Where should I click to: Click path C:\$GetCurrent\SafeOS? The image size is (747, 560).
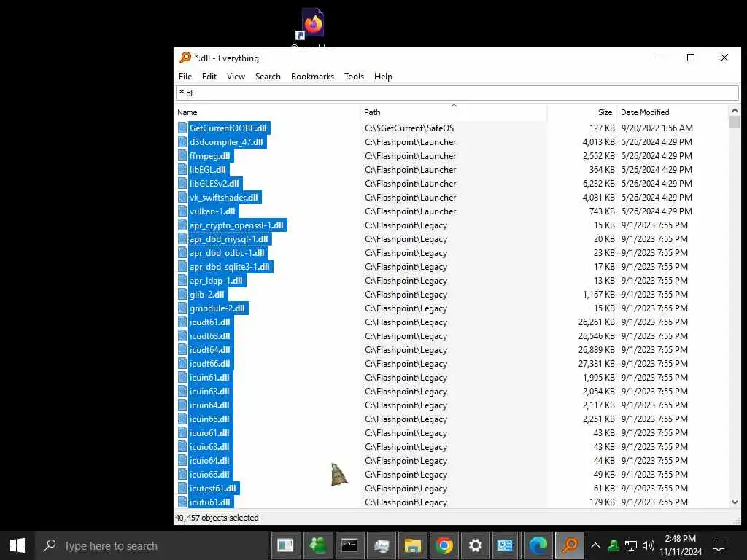point(409,128)
